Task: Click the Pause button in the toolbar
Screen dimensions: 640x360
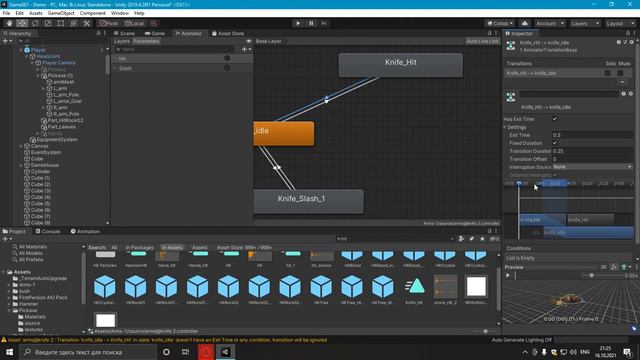Action: (311, 23)
